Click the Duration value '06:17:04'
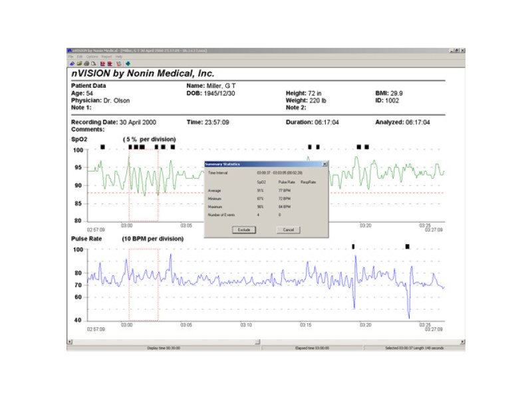 coord(327,122)
